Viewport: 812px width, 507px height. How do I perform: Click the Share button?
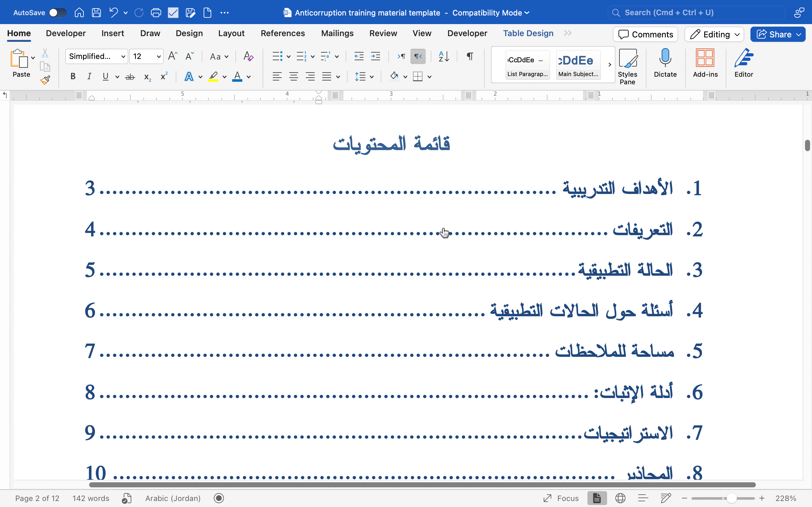777,34
